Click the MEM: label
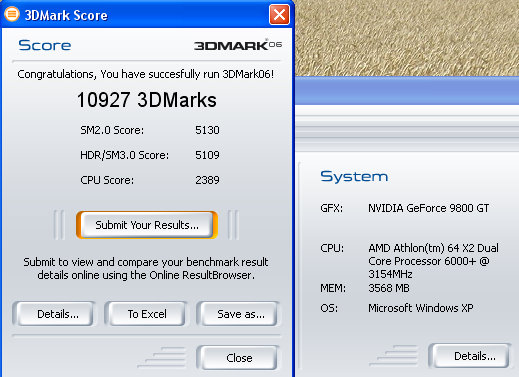This screenshot has height=377, width=519. pos(333,288)
